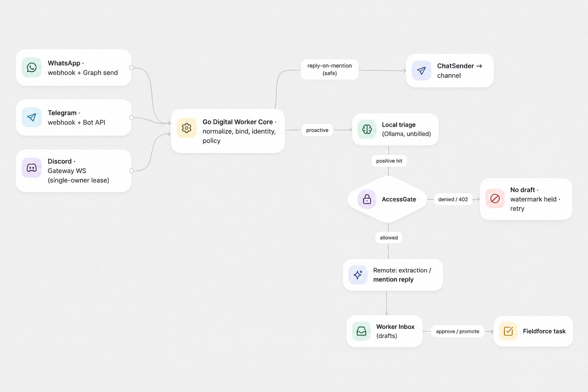This screenshot has height=392, width=588.
Task: Click the reply-on-mention (safe) edge label
Action: 330,69
